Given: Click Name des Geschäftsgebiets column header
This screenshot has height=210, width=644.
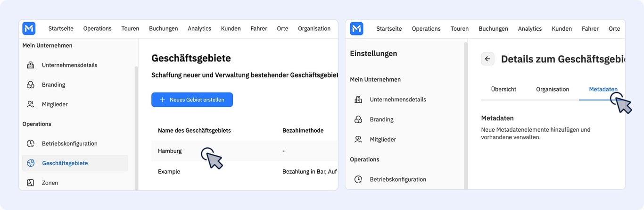Looking at the screenshot, I should click(194, 130).
